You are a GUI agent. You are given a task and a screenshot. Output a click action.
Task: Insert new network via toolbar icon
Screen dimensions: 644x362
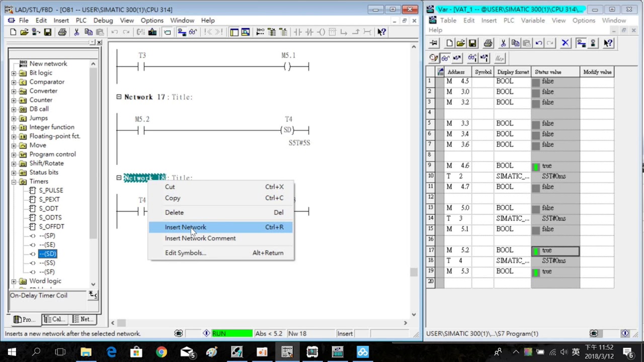pos(260,32)
